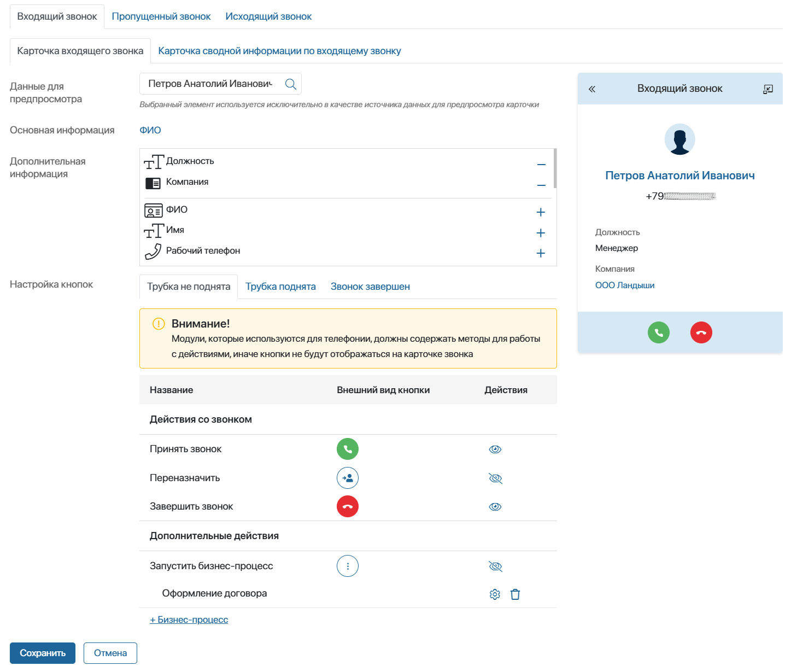Viewport: 791px width, 672px height.
Task: Open Петров Анатолий Иванович name link in card
Action: [x=680, y=176]
